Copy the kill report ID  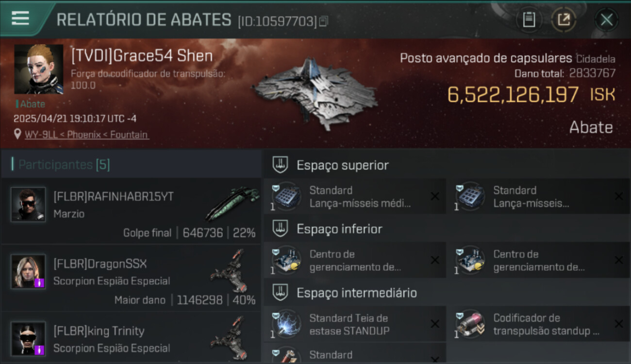324,21
